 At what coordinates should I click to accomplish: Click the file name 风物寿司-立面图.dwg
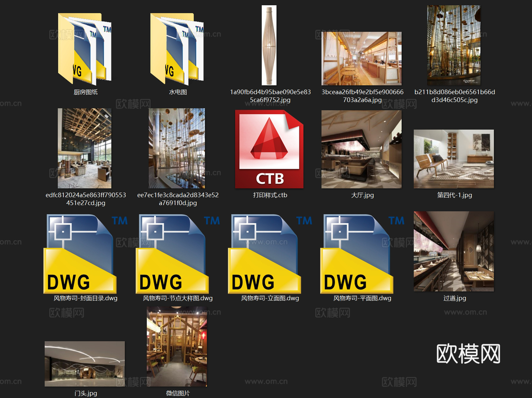tap(270, 298)
